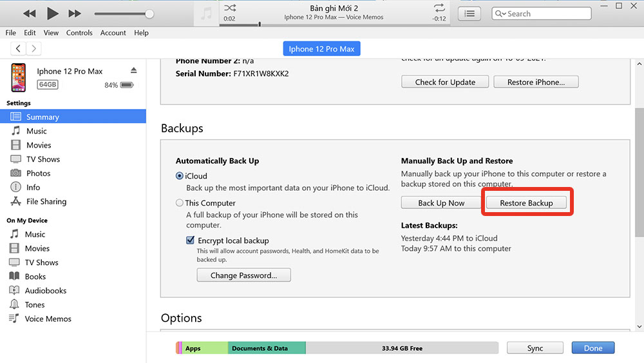Screen dimensions: 644x363
Task: Click the Search input field
Action: (x=542, y=14)
